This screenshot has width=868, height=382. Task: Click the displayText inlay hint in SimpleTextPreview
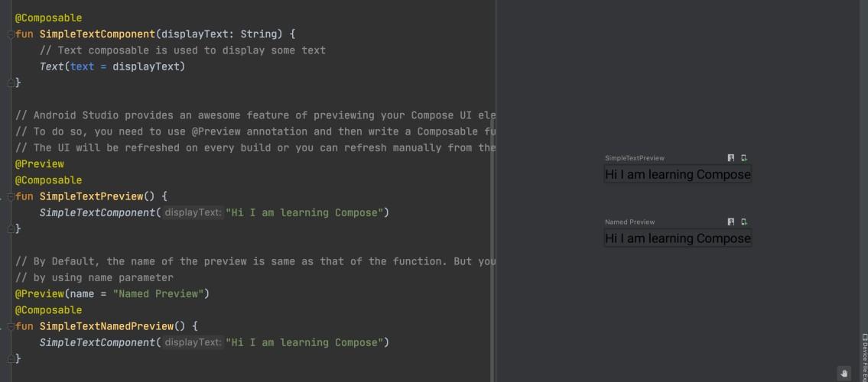192,212
